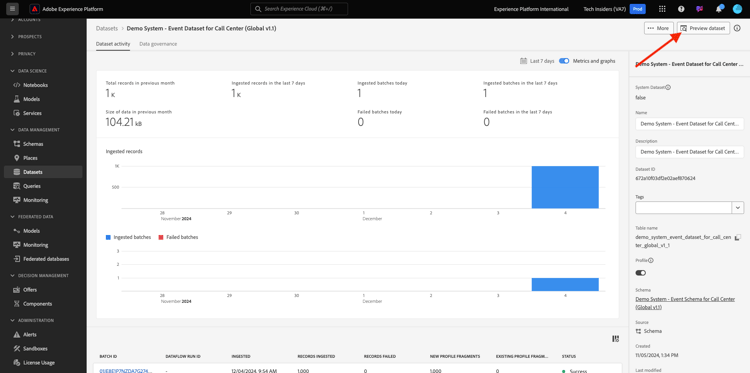Click the Ingested batches bar for day 4

pos(565,284)
